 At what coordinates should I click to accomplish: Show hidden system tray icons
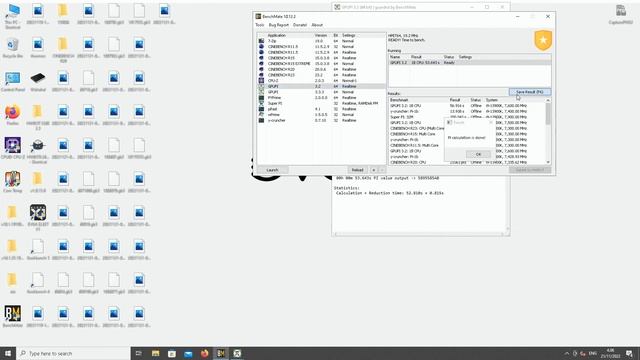pyautogui.click(x=567, y=353)
